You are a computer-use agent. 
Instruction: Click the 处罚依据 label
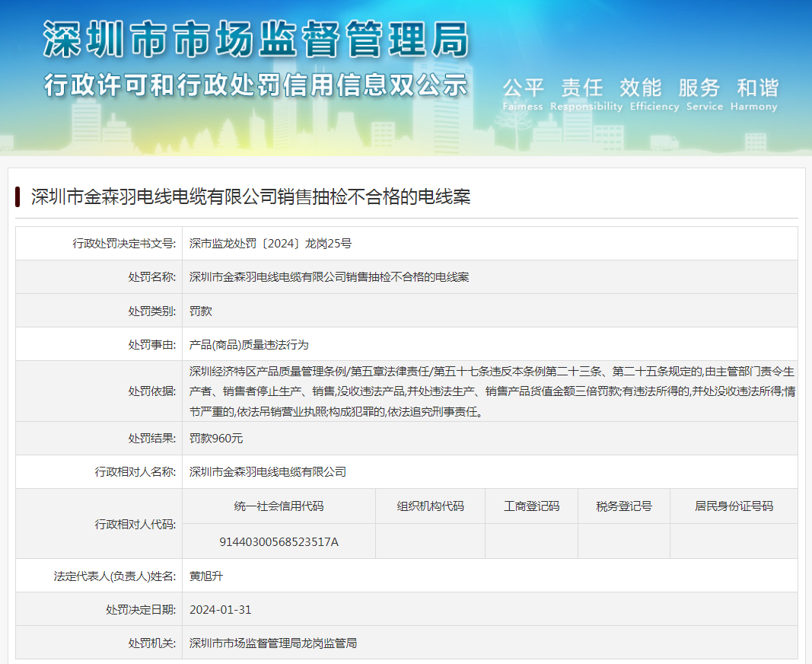tap(151, 391)
